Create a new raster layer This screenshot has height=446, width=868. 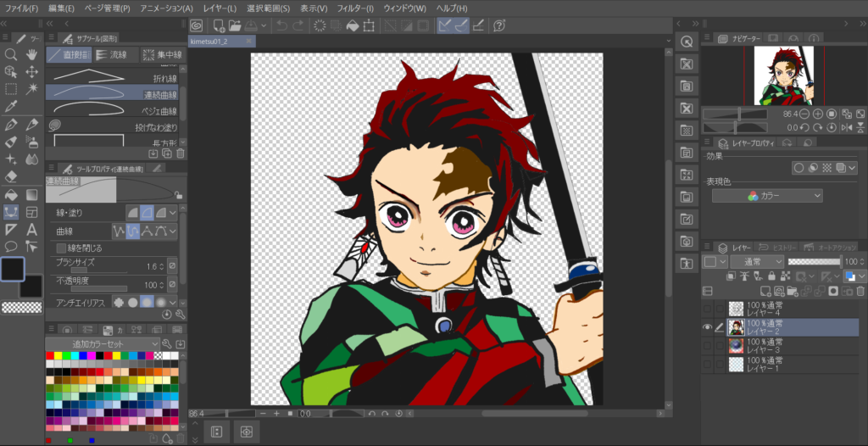point(766,291)
